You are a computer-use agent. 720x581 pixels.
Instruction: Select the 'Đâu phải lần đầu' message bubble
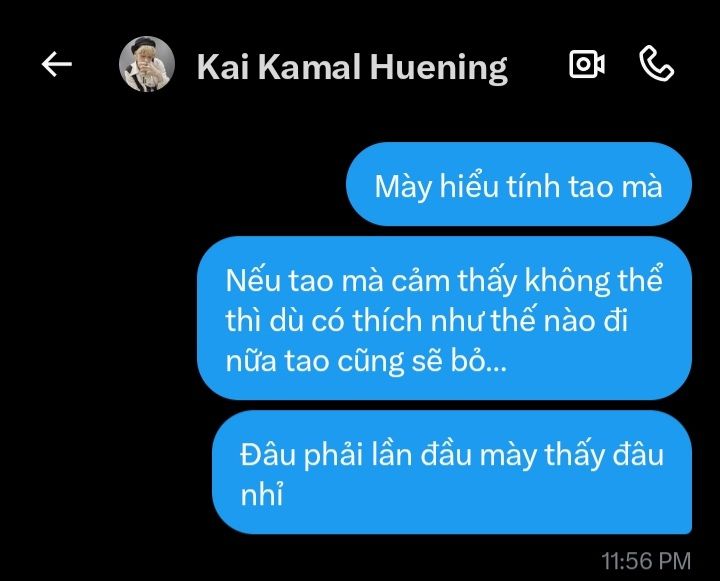(x=452, y=472)
